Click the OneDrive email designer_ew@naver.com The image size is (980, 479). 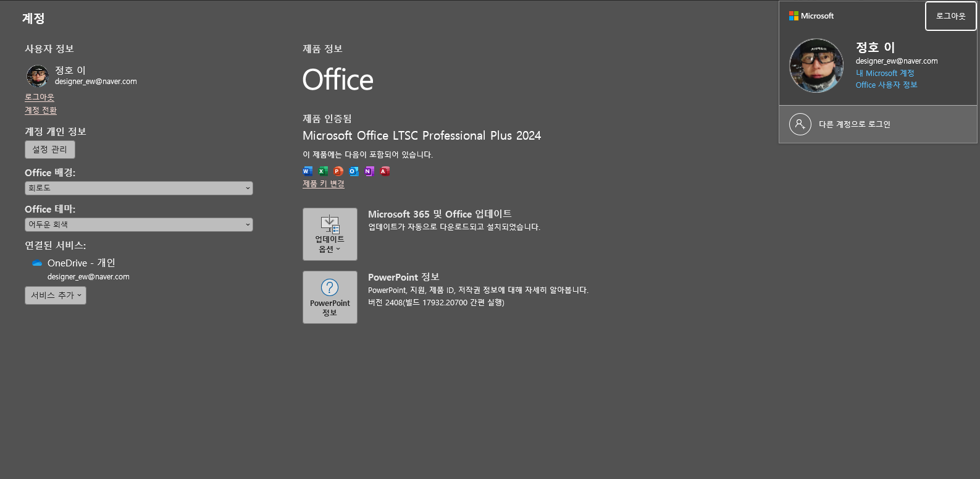click(88, 277)
